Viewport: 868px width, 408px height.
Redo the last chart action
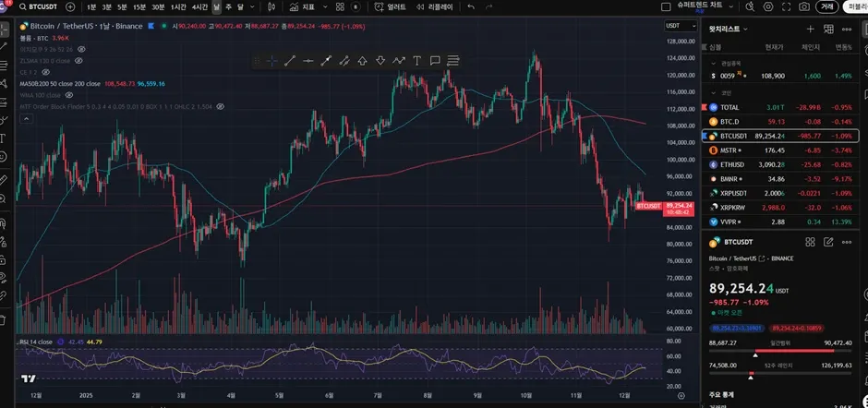(488, 6)
